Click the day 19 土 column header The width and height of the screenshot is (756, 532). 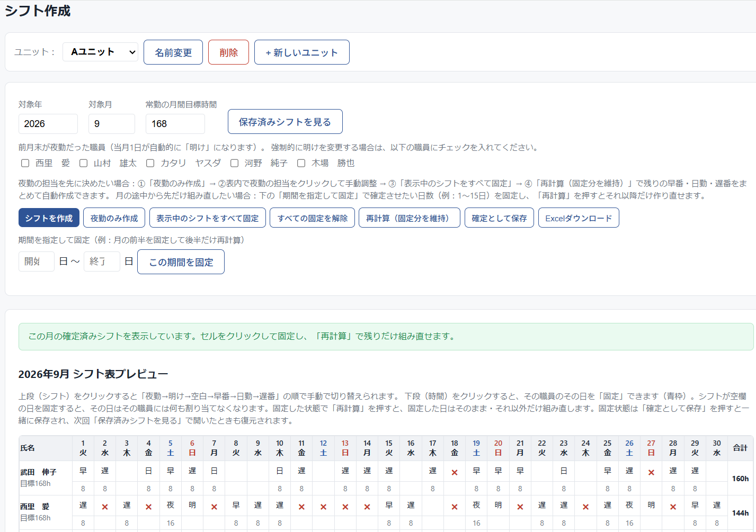[476, 448]
